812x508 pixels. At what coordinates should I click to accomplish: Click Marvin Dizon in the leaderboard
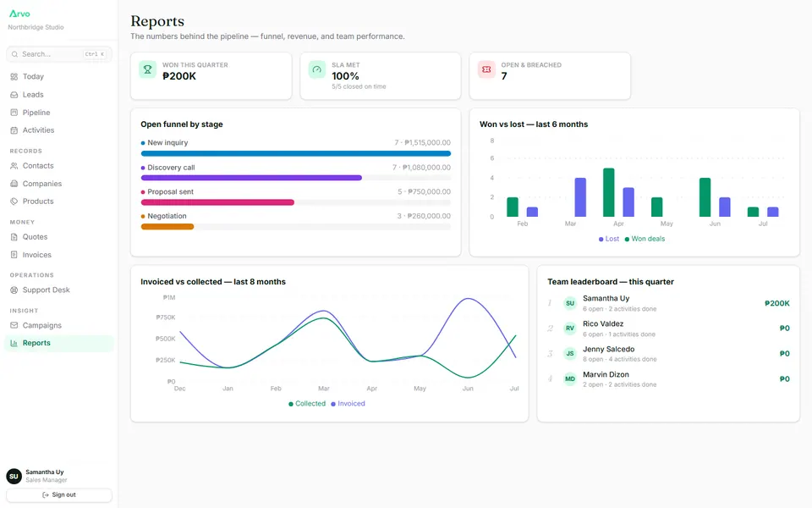[x=606, y=375]
